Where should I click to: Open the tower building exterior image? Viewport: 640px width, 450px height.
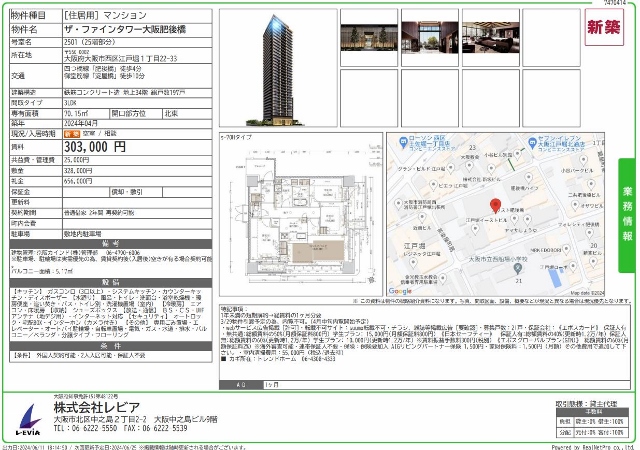(278, 68)
